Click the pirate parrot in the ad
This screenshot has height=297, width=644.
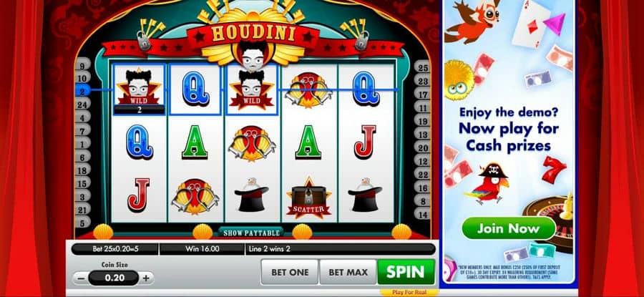(x=487, y=184)
